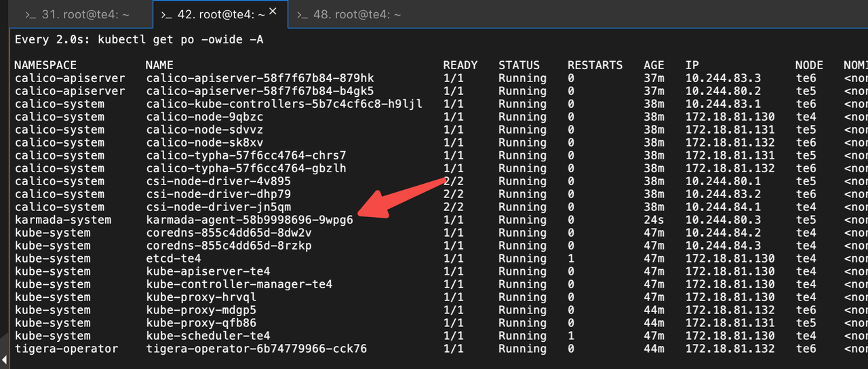Click pod name etcd-te4
The width and height of the screenshot is (868, 369).
point(174,258)
